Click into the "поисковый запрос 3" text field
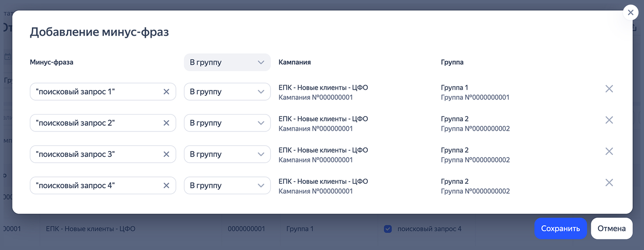 (95, 154)
